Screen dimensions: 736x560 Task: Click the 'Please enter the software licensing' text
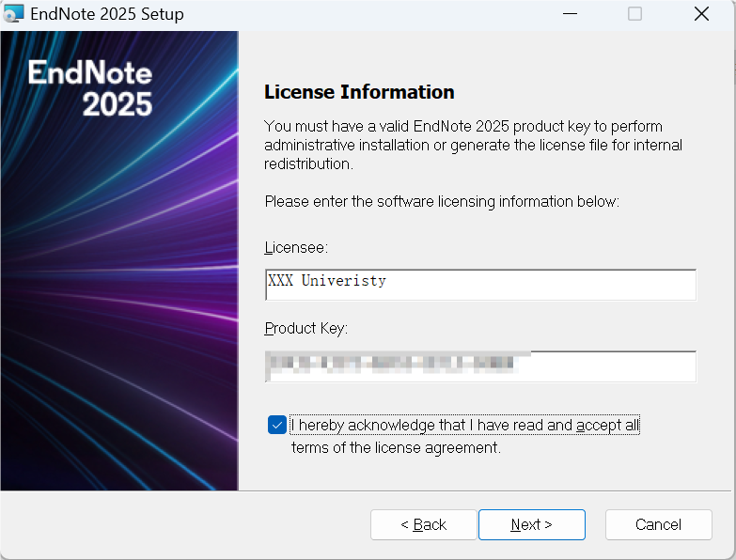(442, 202)
